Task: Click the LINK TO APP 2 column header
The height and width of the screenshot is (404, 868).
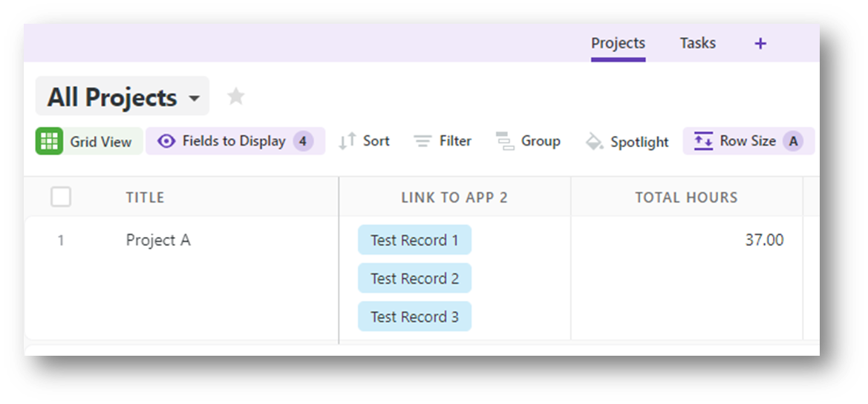Action: point(454,198)
